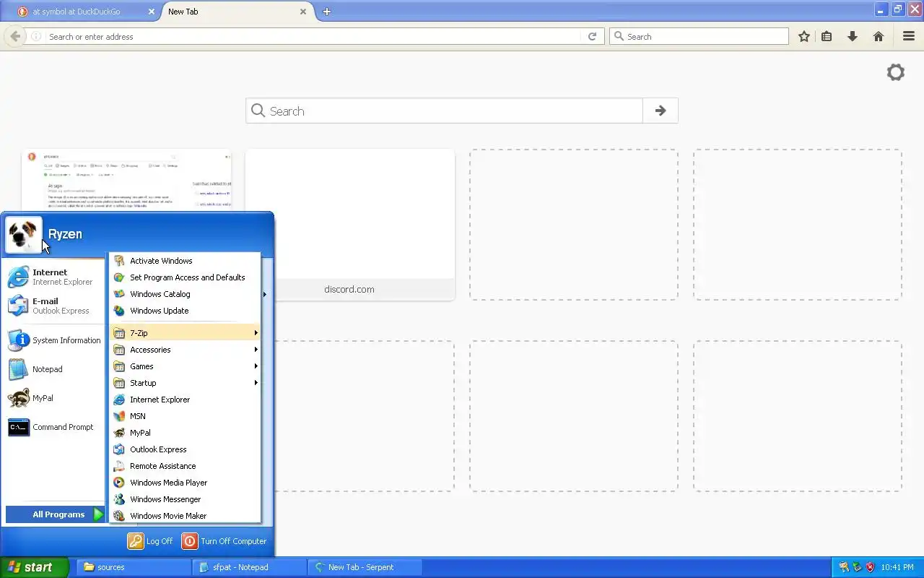924x578 pixels.
Task: Select MSN in programs list
Action: coord(185,416)
